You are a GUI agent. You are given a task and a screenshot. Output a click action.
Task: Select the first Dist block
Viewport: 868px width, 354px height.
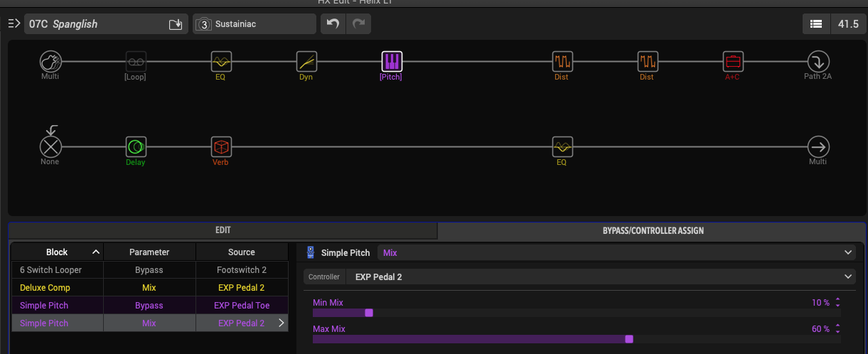(562, 61)
